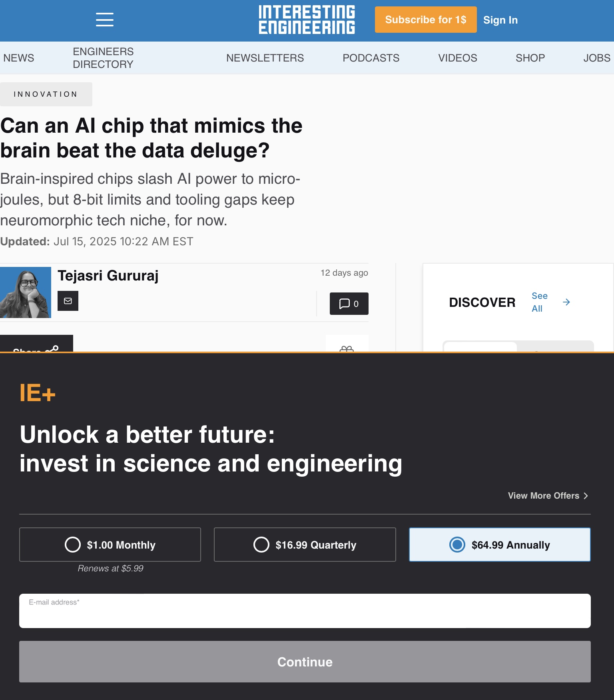Email author via envelope icon
Viewport: 614px width, 700px height.
click(68, 301)
